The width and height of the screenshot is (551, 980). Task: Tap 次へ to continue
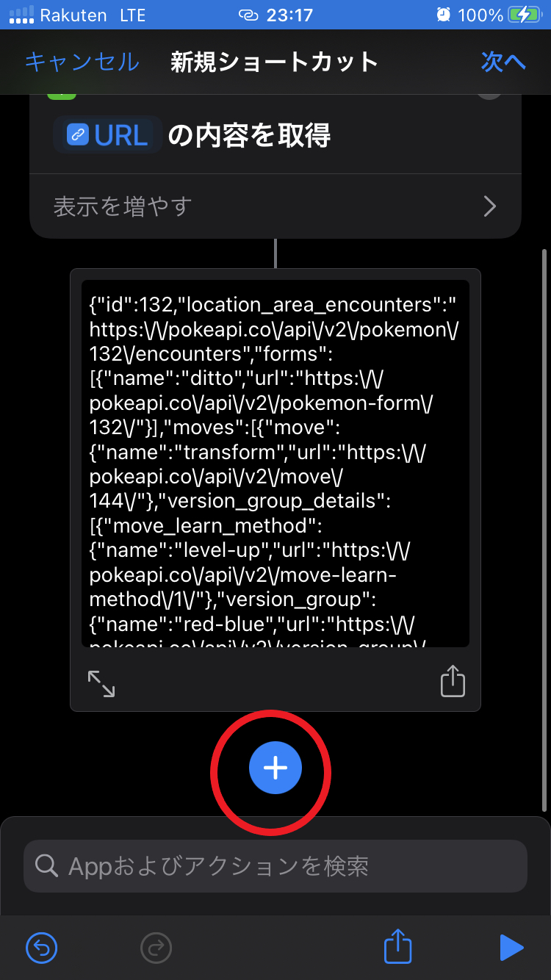503,62
